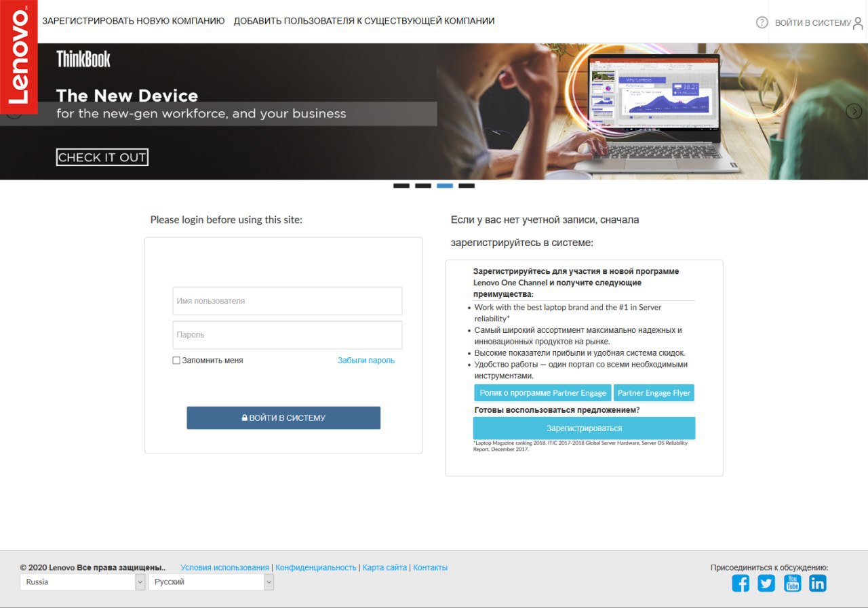Viewport: 868px width, 608px height.
Task: Open Условия использования footer link
Action: click(x=224, y=567)
